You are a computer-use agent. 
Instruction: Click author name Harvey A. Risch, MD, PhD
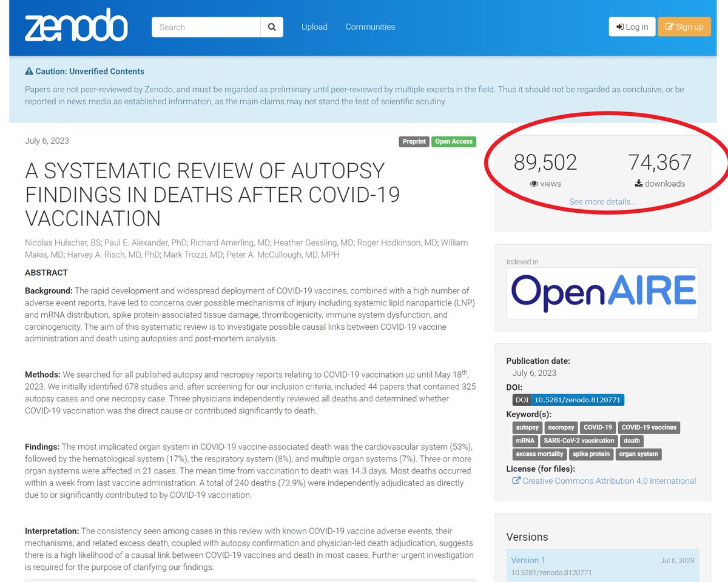pyautogui.click(x=115, y=255)
